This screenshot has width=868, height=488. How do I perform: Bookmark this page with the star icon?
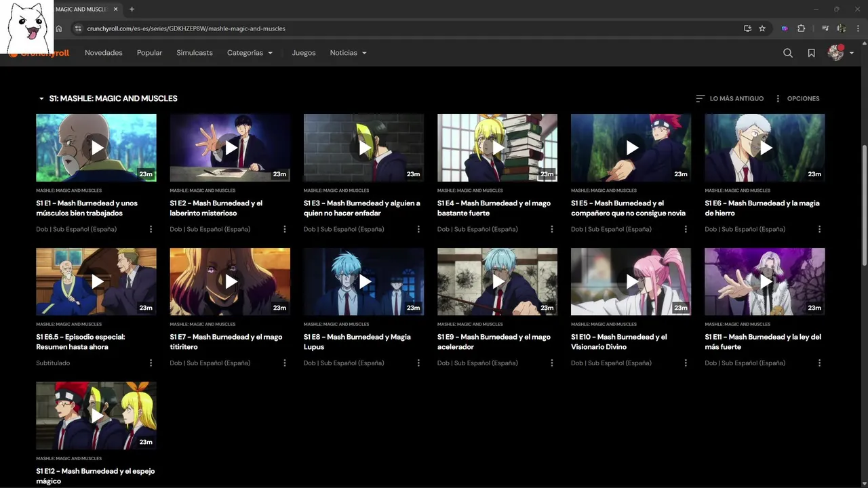click(x=762, y=28)
